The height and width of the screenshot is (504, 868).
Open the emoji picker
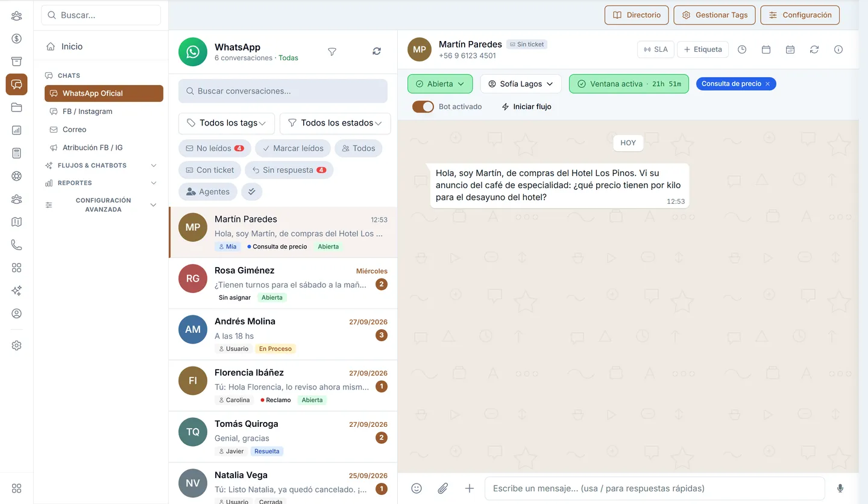pyautogui.click(x=417, y=488)
